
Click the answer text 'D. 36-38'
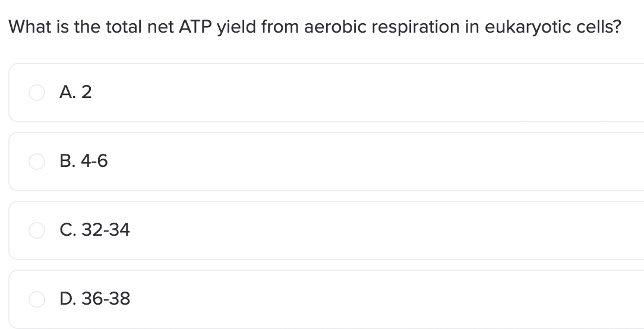click(95, 299)
